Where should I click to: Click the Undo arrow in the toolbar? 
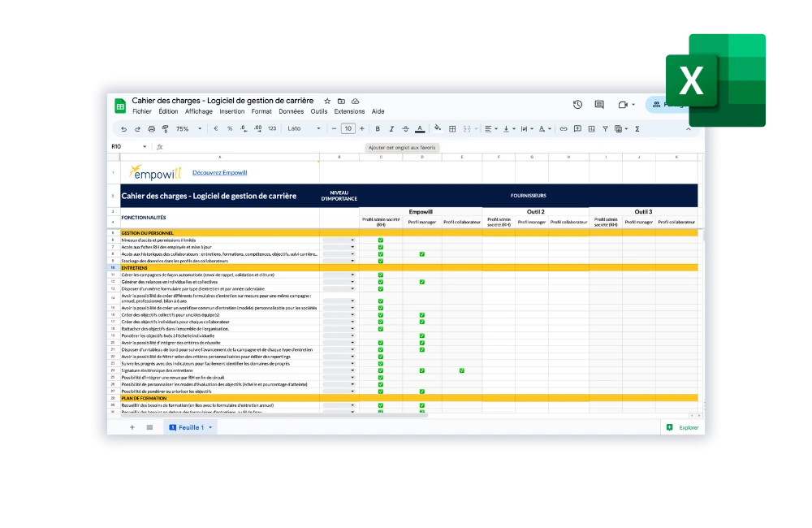(x=123, y=129)
